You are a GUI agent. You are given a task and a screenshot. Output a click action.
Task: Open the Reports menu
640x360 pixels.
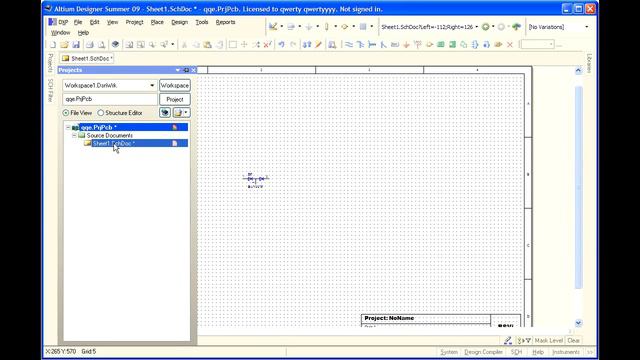click(x=225, y=22)
